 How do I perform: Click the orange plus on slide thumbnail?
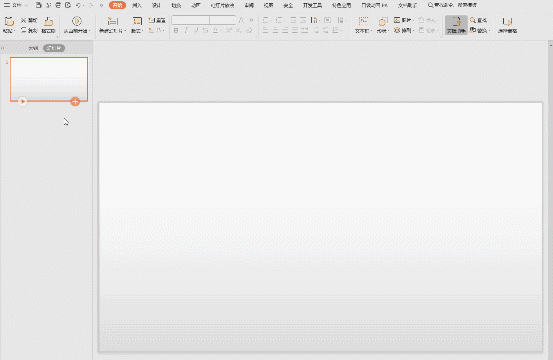click(x=75, y=102)
